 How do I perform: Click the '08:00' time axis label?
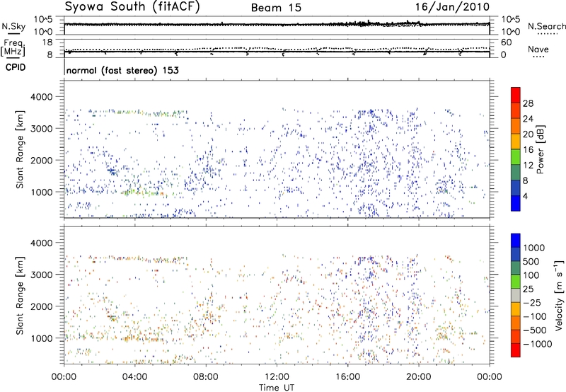tap(206, 377)
